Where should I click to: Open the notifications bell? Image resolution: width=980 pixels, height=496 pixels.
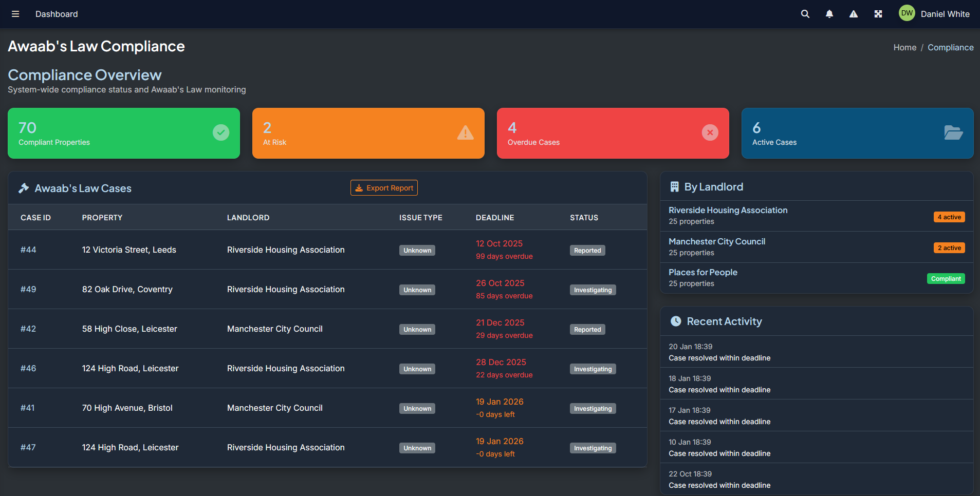click(x=829, y=14)
